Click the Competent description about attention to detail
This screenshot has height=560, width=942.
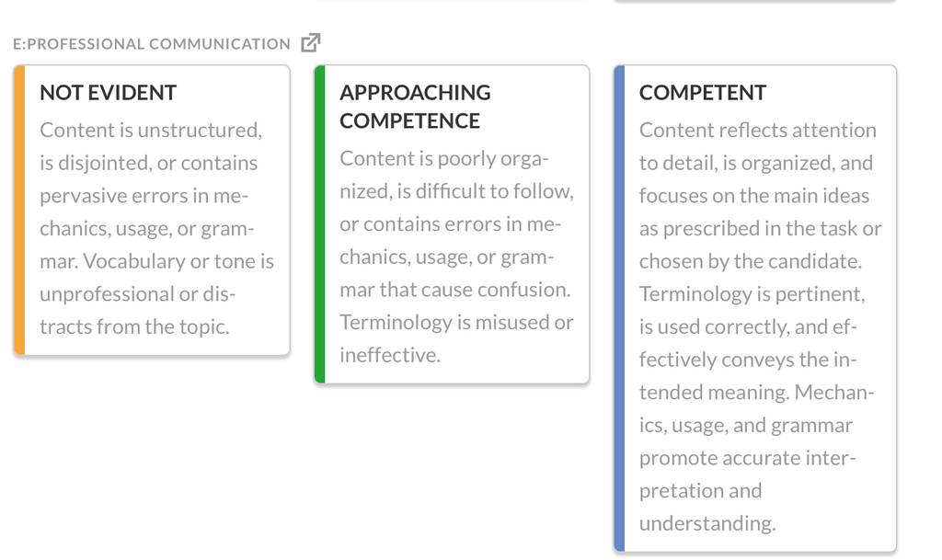tap(760, 326)
